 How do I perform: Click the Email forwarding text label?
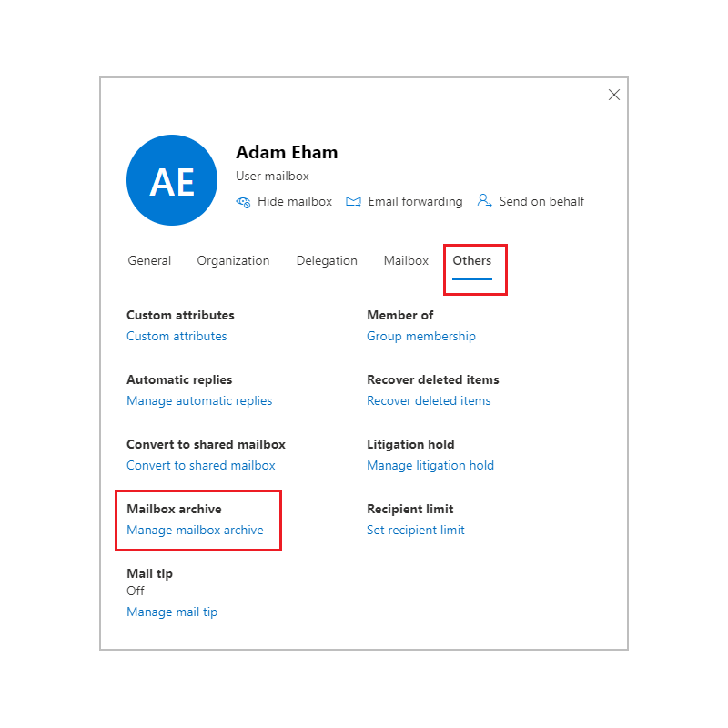[x=416, y=201]
